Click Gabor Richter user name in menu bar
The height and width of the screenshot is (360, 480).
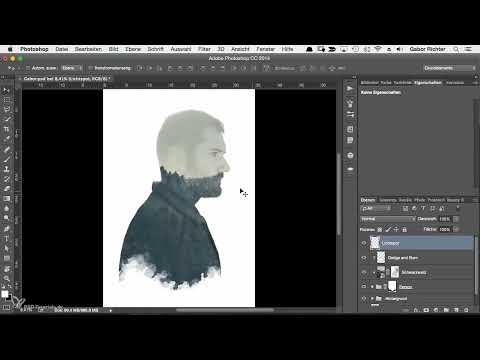click(427, 49)
